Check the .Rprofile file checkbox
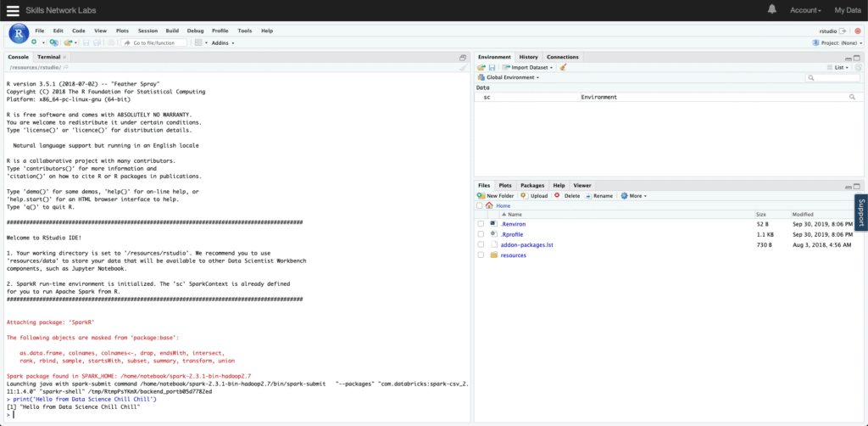The width and height of the screenshot is (868, 426). pos(481,234)
